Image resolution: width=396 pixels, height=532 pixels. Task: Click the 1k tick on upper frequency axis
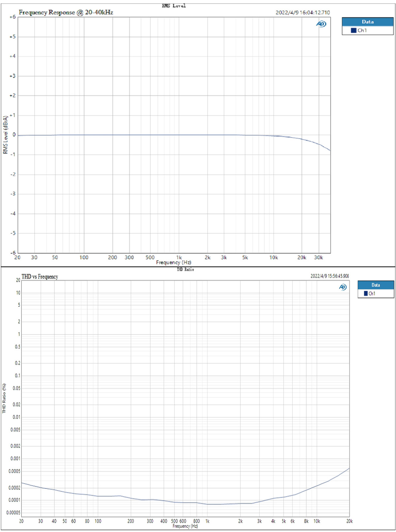(179, 257)
